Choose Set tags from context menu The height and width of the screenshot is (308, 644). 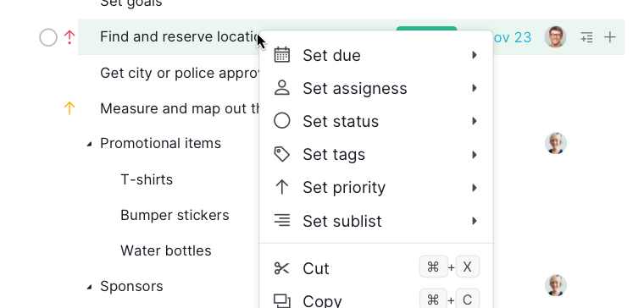coord(376,155)
